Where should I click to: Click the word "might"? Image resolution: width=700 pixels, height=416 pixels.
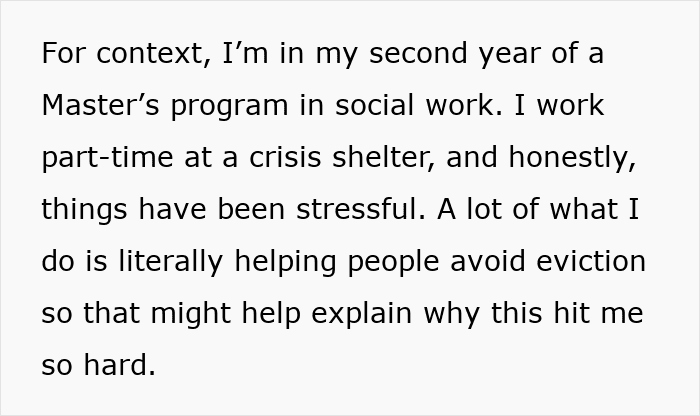click(190, 315)
